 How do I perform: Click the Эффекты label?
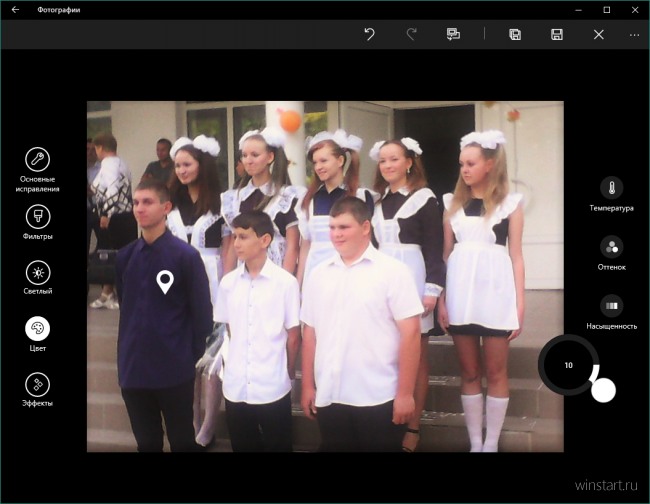point(38,403)
